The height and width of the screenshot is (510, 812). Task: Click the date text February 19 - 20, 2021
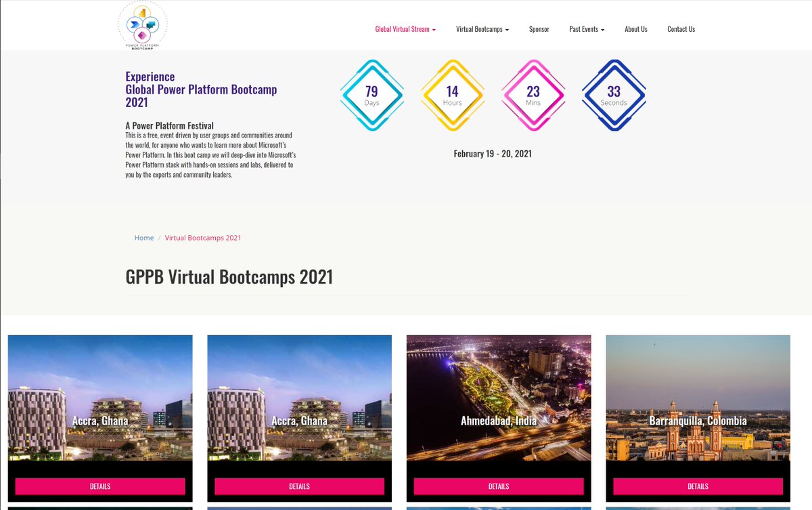tap(493, 154)
